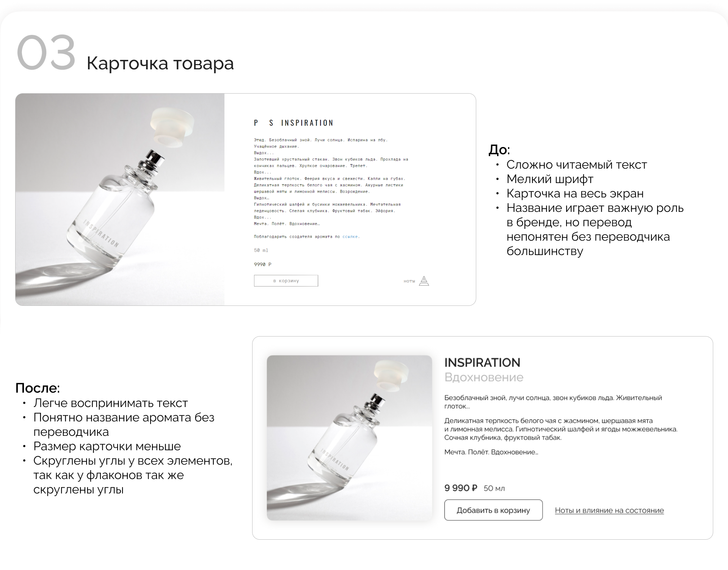Click the gray 'Вдохновение' subtitle
728x570 pixels.
coord(484,377)
